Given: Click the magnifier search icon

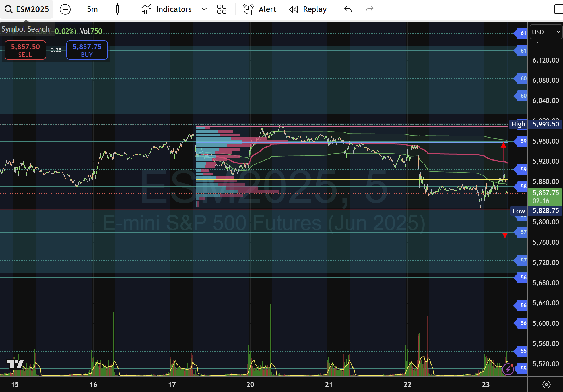Looking at the screenshot, I should 9,9.
